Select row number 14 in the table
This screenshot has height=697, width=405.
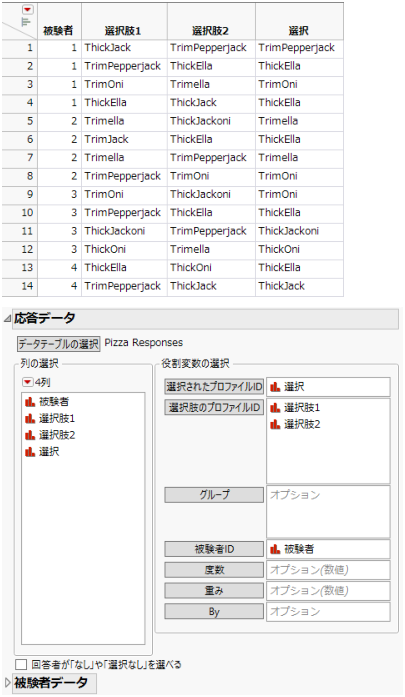pyautogui.click(x=20, y=286)
